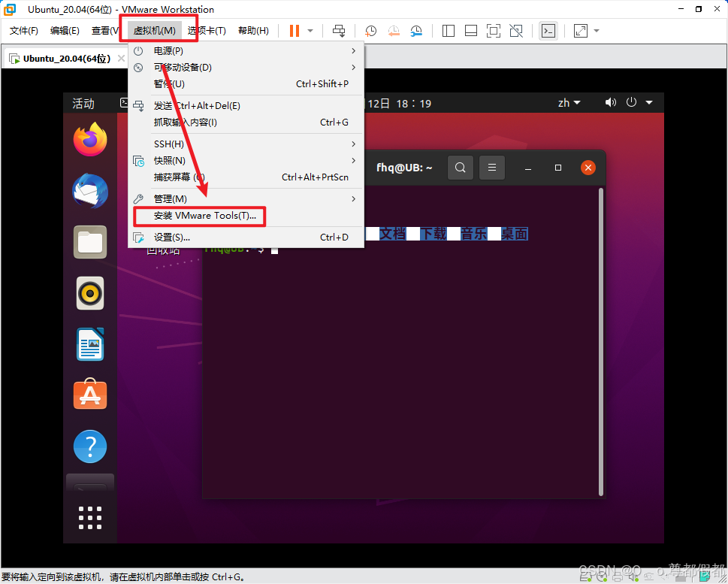
Task: Choose 暂停(U) from the menu
Action: (246, 83)
